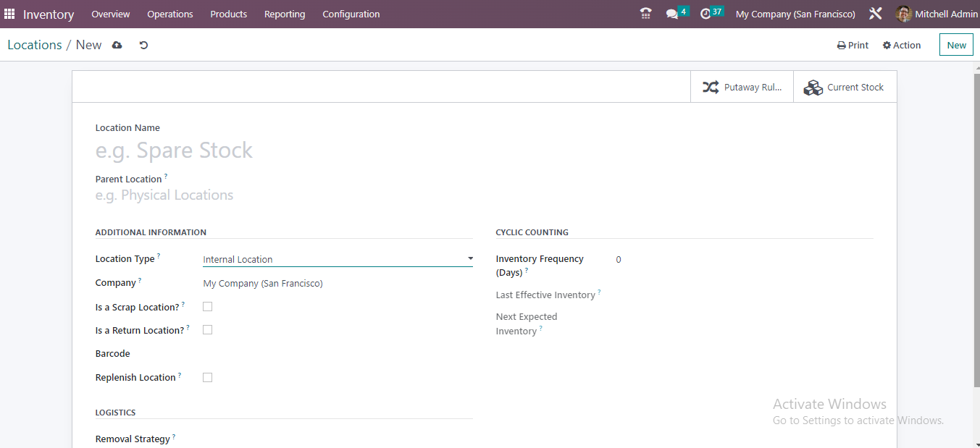
Task: Expand the Location Type dropdown
Action: pos(338,259)
